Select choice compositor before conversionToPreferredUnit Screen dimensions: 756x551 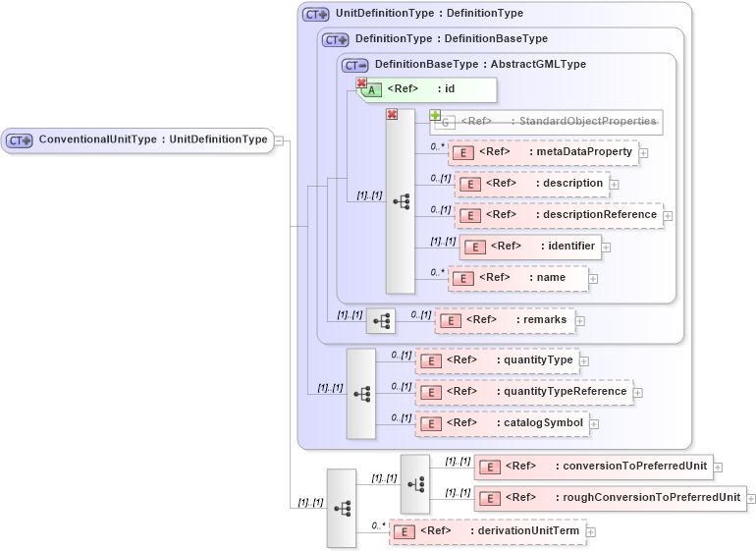pos(415,484)
